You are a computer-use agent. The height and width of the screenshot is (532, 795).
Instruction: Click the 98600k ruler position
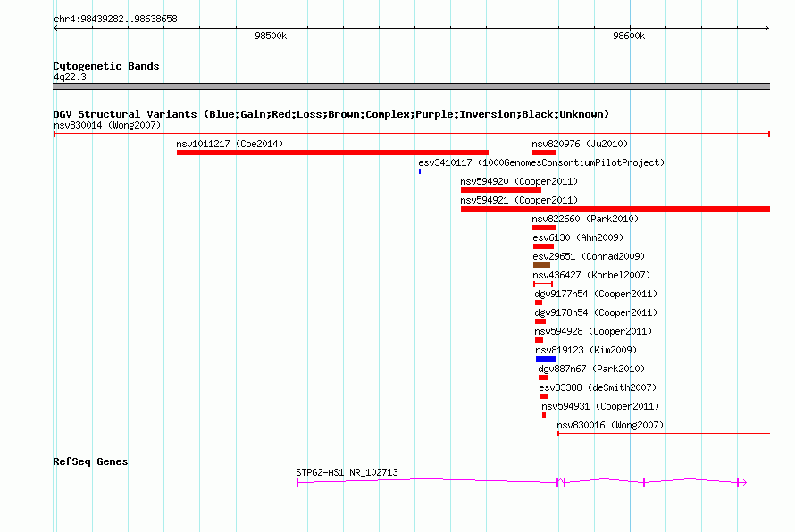[x=629, y=36]
